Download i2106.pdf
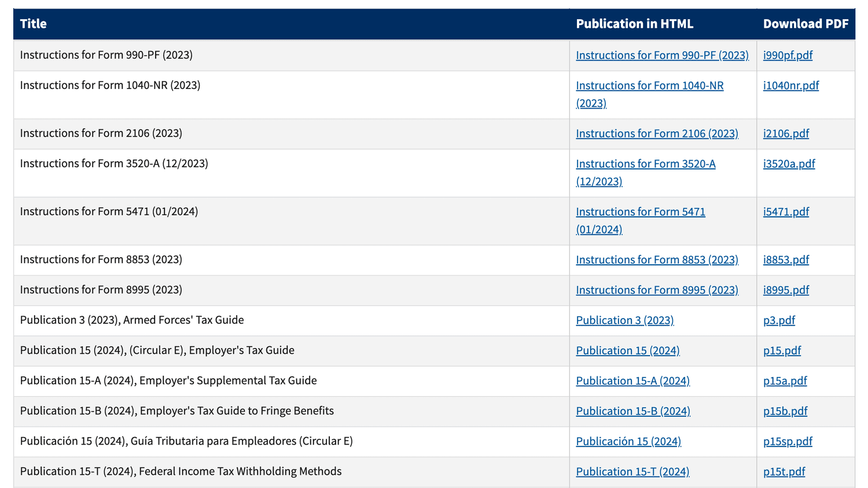This screenshot has height=488, width=868. pyautogui.click(x=786, y=134)
